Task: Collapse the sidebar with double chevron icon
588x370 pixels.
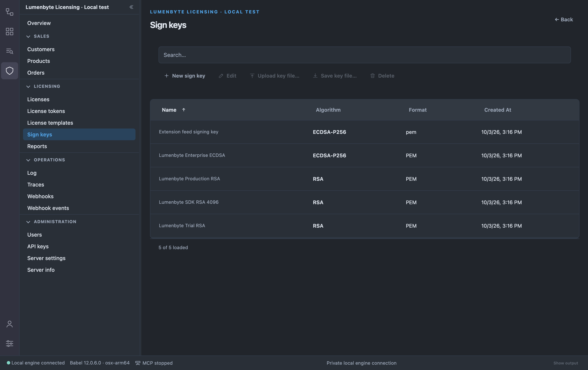Action: pyautogui.click(x=131, y=7)
